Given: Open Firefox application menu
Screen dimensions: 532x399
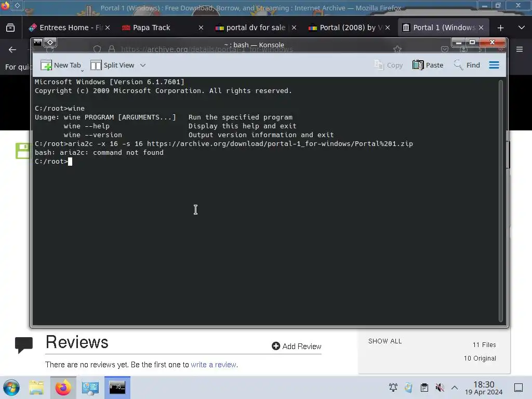Looking at the screenshot, I should (x=520, y=49).
